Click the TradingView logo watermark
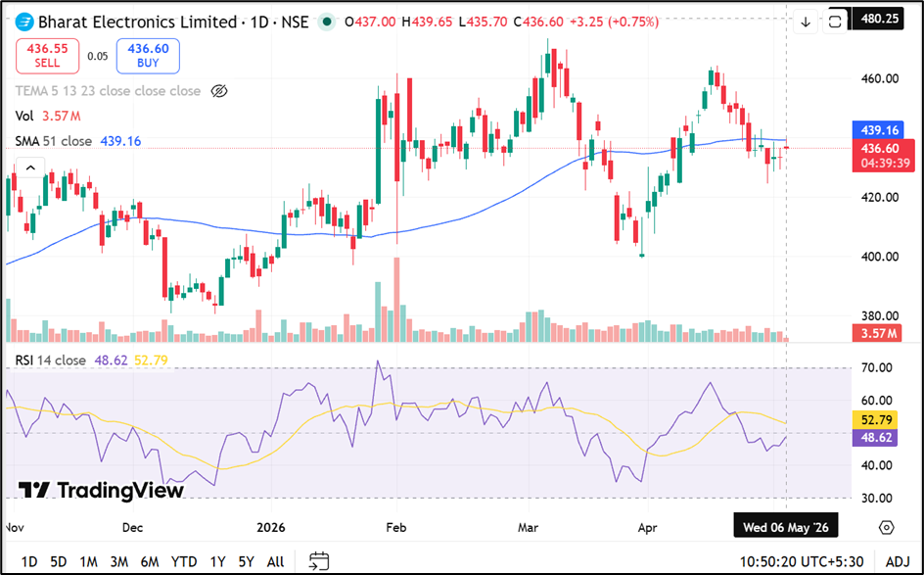 click(101, 490)
